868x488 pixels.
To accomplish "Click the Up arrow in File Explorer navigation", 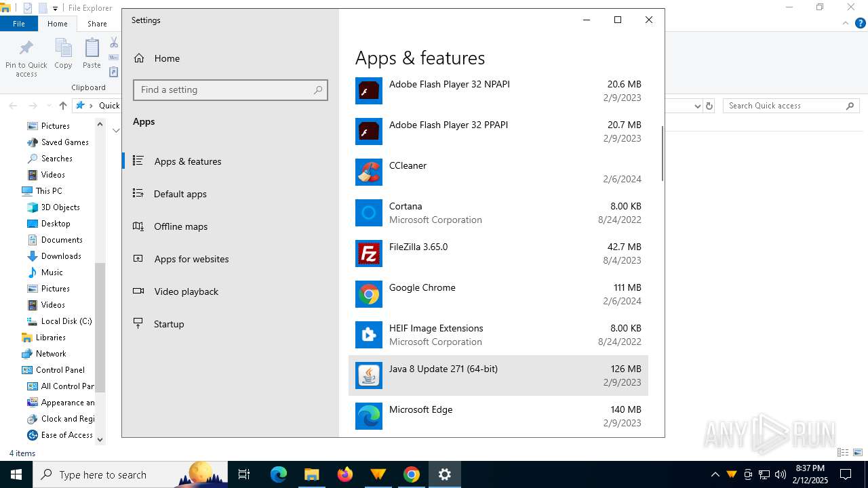I will (63, 106).
